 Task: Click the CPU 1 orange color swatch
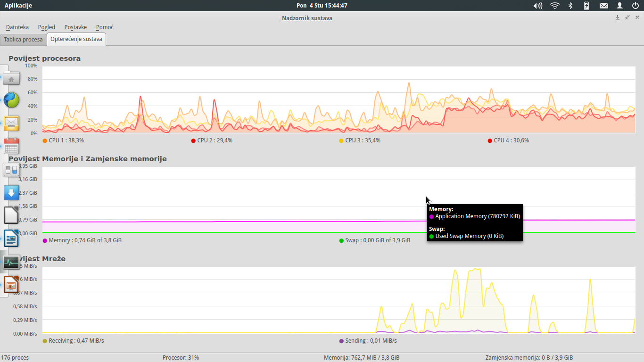(45, 140)
